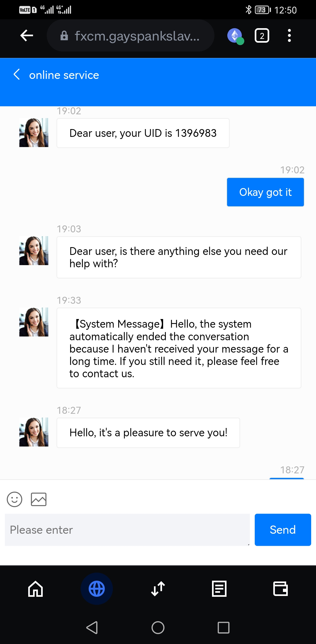This screenshot has height=644, width=316.
Task: Tap the "Okay got it" message bubble
Action: tap(265, 192)
